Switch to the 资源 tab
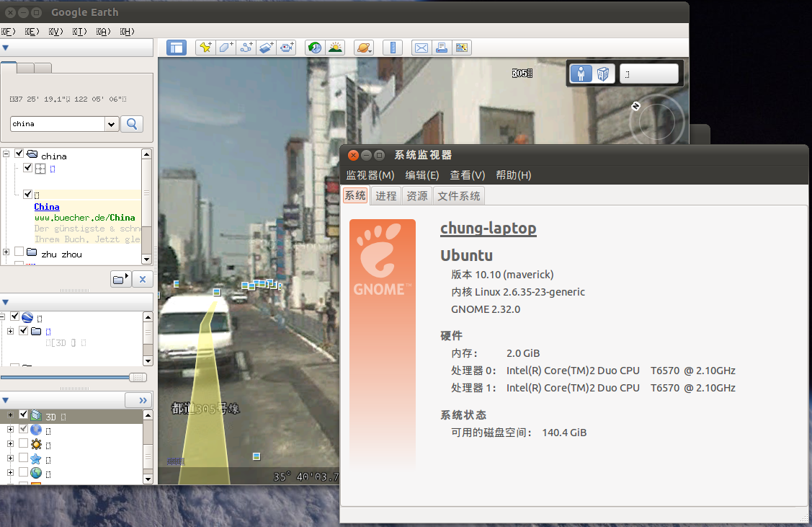This screenshot has width=812, height=527. (x=417, y=196)
